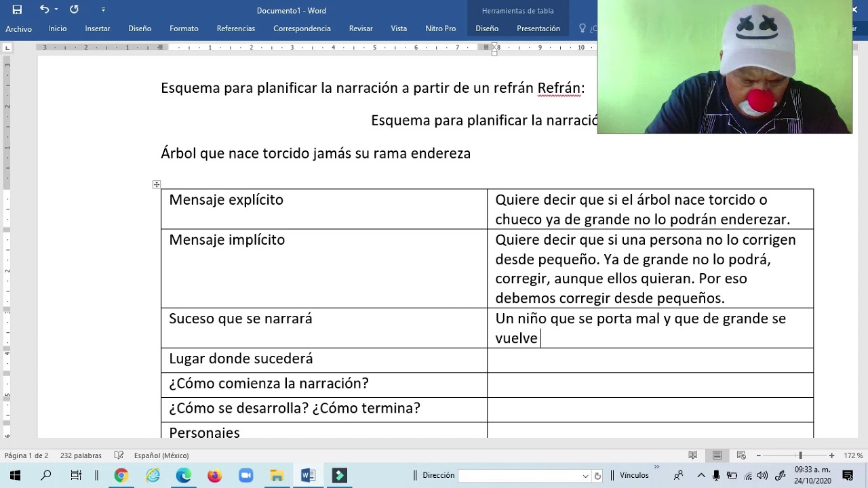Show hidden system tray icons
The height and width of the screenshot is (488, 868).
701,476
